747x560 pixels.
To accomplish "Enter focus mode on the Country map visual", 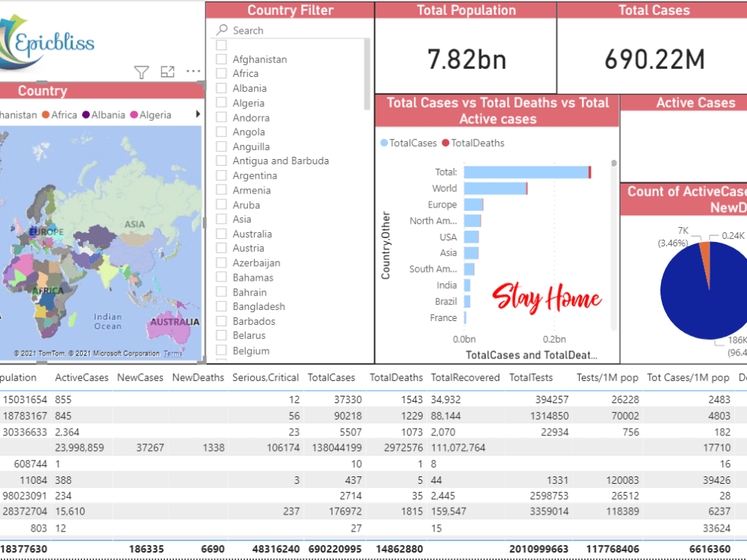I will tap(167, 72).
